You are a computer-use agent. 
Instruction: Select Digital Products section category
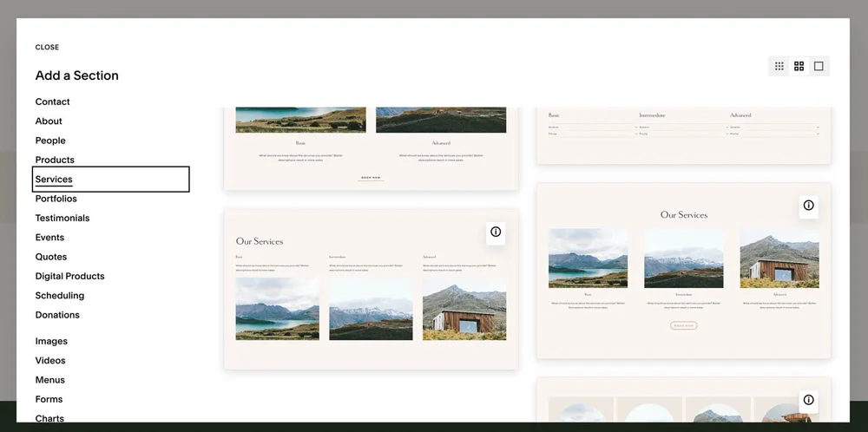(69, 276)
